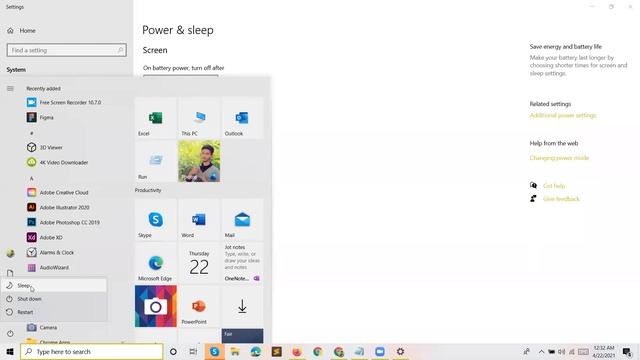Click the taskbar 'Type here to search' box
The width and height of the screenshot is (640, 360).
(x=91, y=351)
